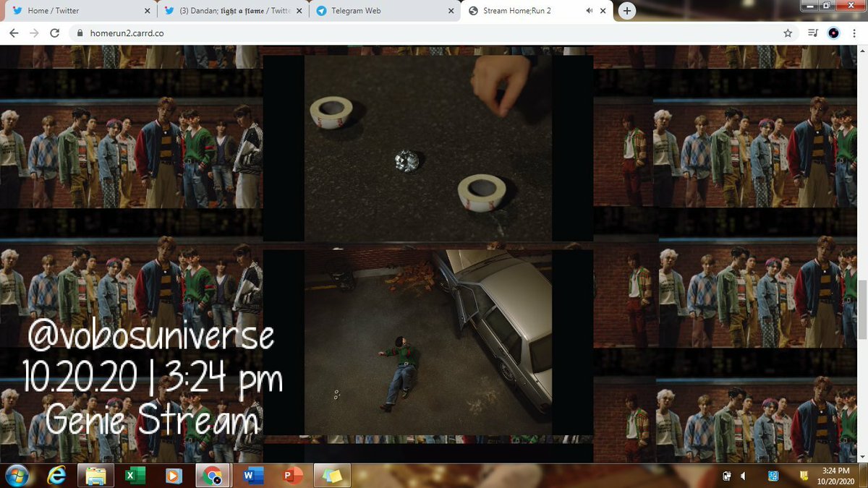
Task: Go back to the previous page
Action: click(x=14, y=33)
